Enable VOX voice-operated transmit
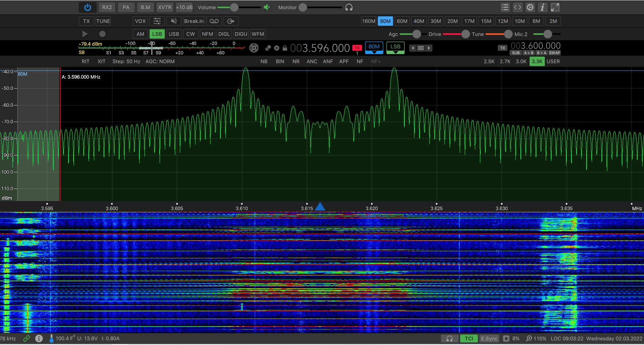 click(x=140, y=21)
